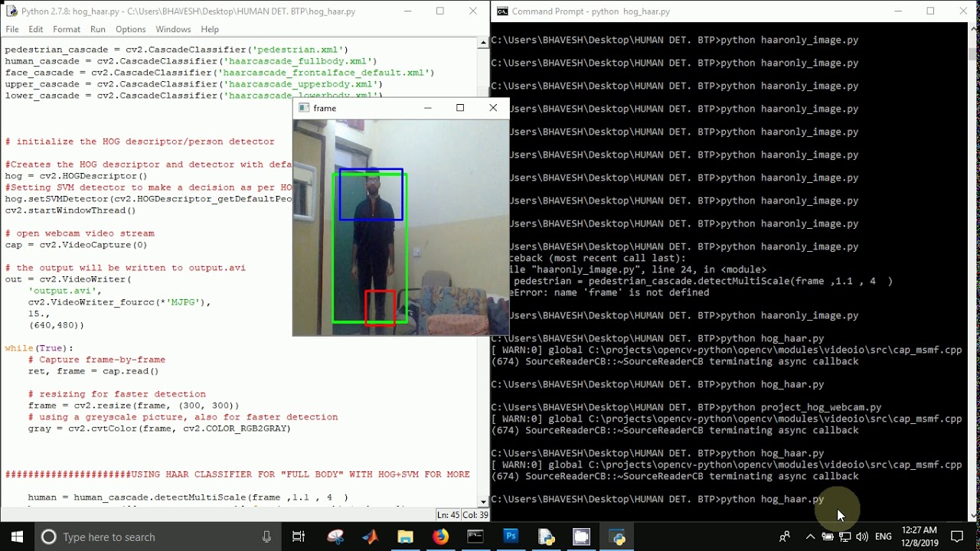This screenshot has height=551, width=980.
Task: Click the "name 'frame' is not defined" error line
Action: coord(610,292)
